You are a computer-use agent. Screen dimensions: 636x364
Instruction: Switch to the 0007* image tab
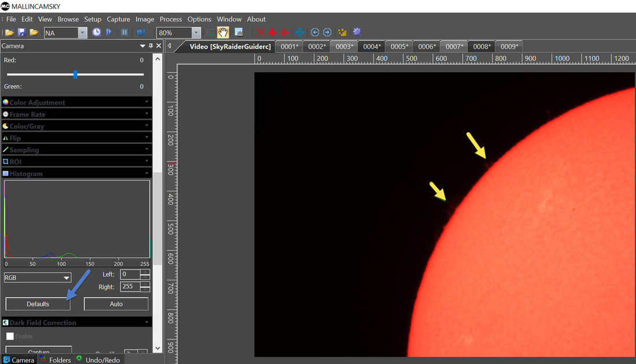tap(454, 47)
